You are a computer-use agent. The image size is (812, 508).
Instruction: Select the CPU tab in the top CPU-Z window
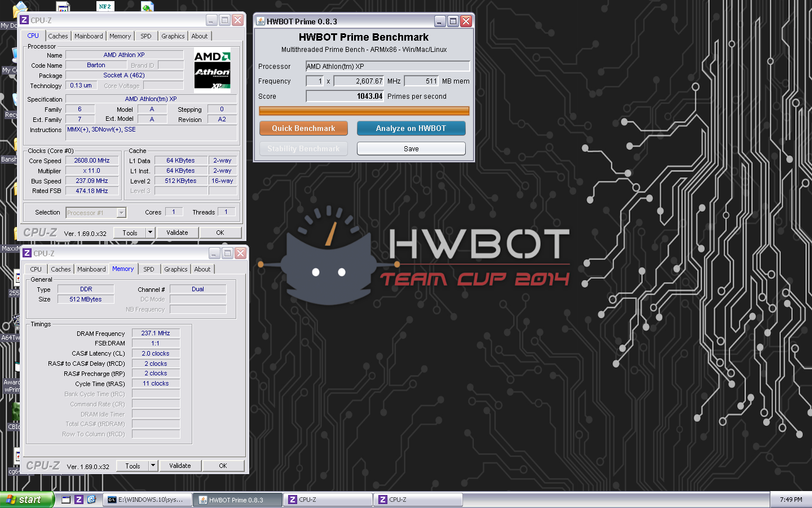(33, 36)
